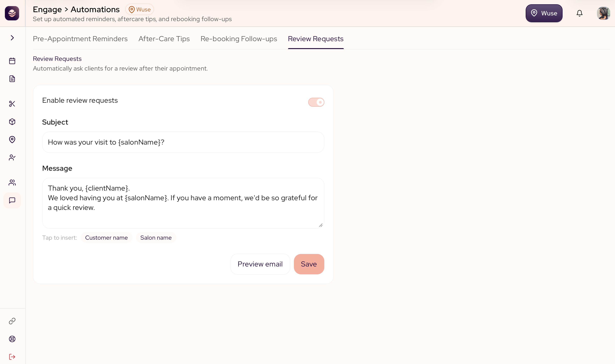Image resolution: width=615 pixels, height=364 pixels.
Task: Open the clients people sidebar icon
Action: [12, 183]
